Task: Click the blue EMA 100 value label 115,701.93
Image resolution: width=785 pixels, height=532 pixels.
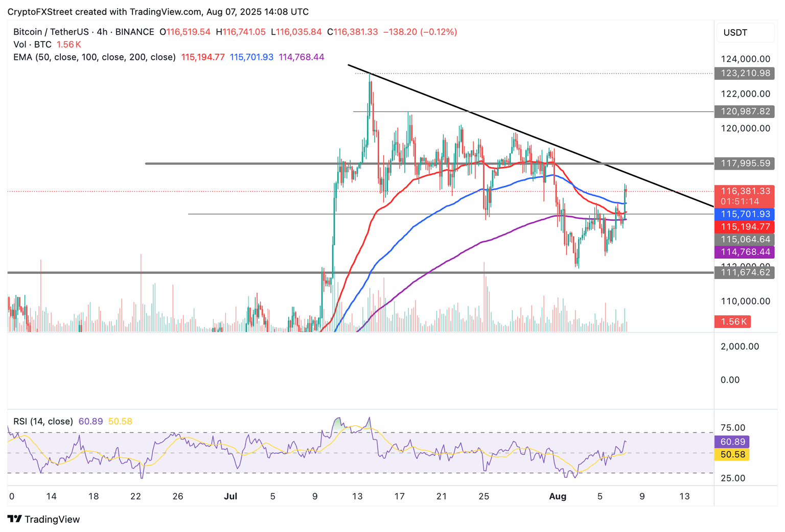Action: pos(744,214)
